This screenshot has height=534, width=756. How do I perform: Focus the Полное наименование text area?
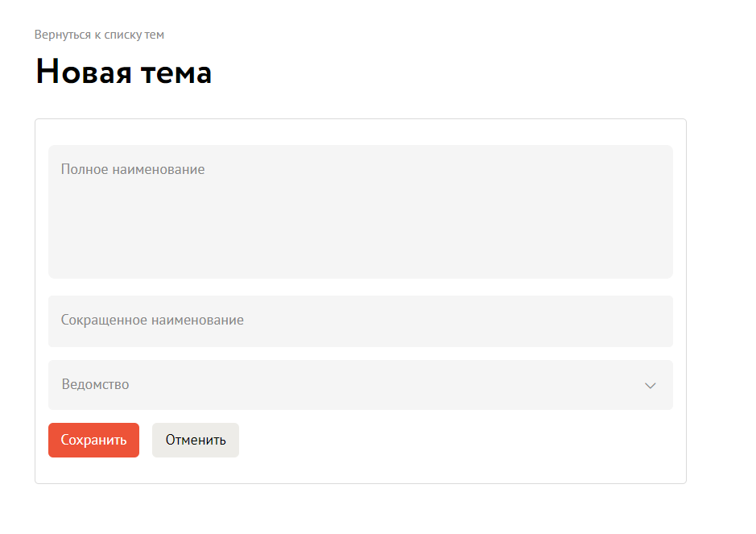click(360, 212)
